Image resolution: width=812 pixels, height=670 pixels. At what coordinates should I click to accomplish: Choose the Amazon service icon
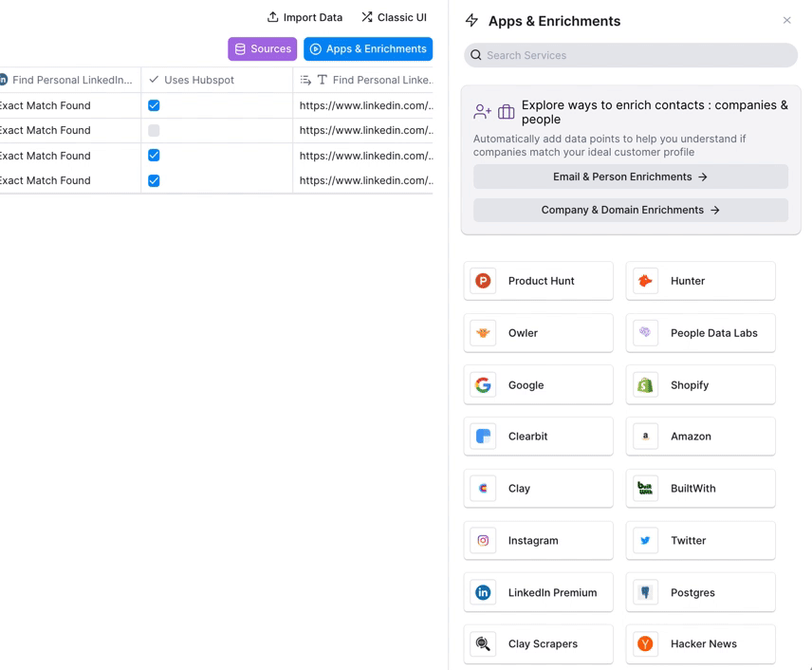click(645, 437)
